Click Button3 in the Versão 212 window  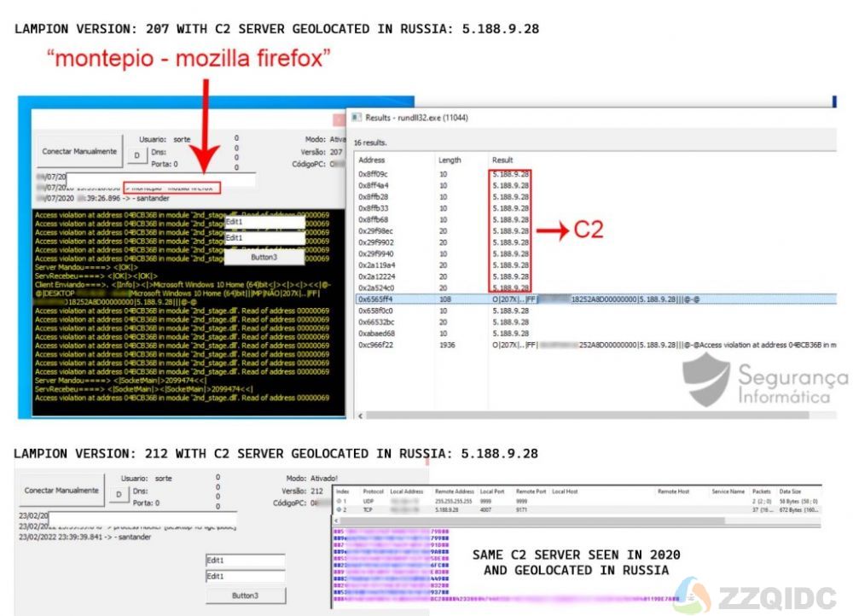point(246,596)
